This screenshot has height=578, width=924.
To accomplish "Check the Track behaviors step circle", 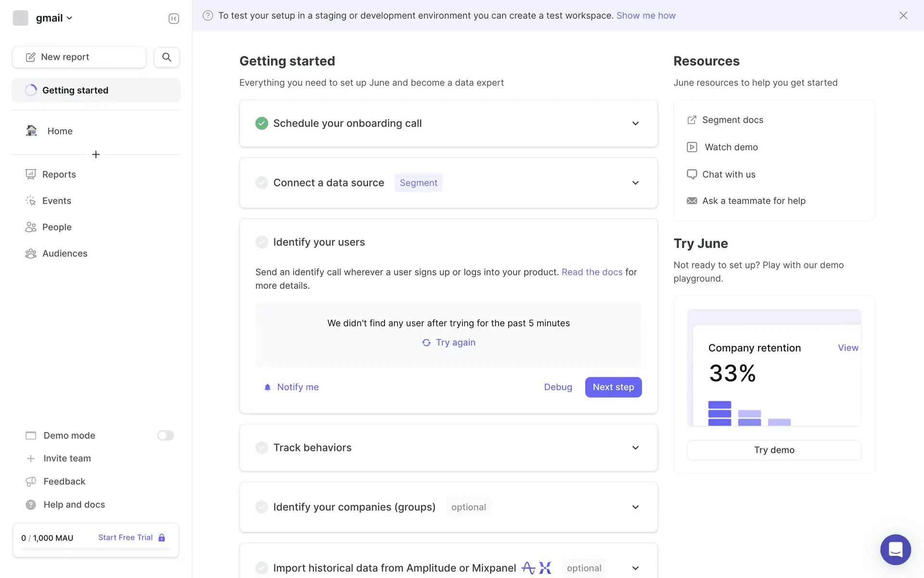I will coord(261,447).
